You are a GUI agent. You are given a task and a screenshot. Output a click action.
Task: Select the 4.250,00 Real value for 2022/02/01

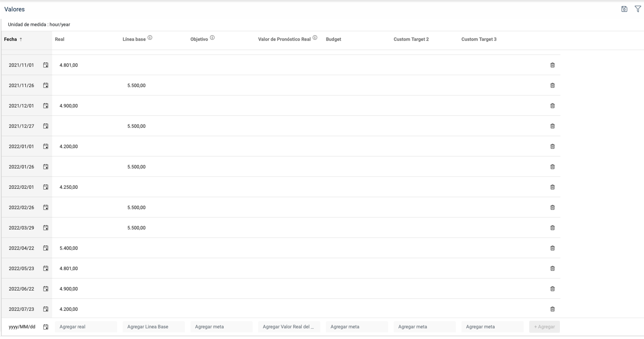tap(69, 187)
